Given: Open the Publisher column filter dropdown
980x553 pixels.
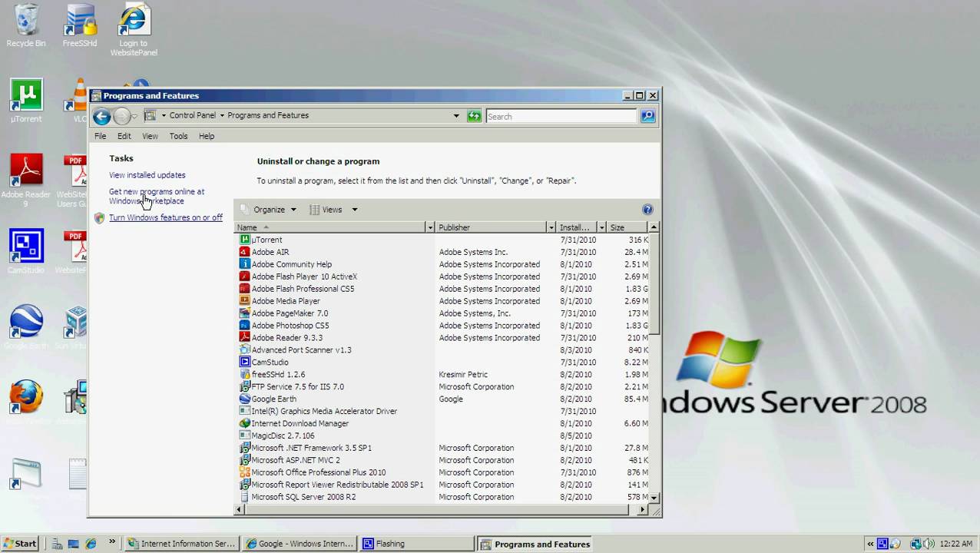Looking at the screenshot, I should click(551, 227).
